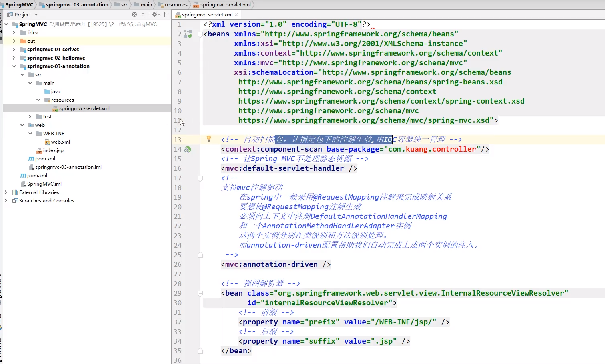The height and width of the screenshot is (364, 605).
Task: Click the WEB-INF folder icon
Action: click(39, 134)
